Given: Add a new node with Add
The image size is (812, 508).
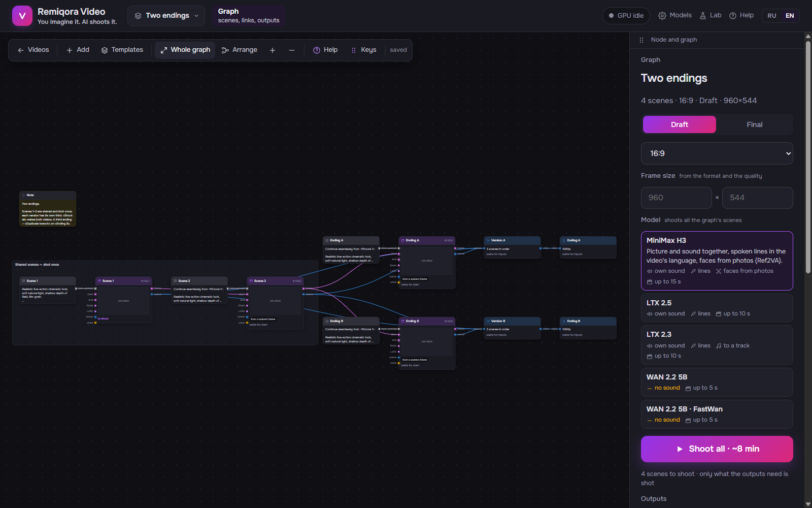Looking at the screenshot, I should click(78, 50).
